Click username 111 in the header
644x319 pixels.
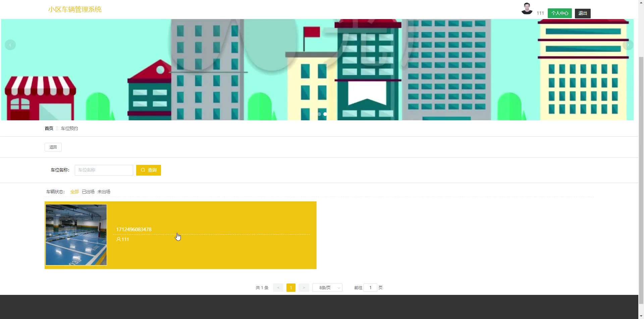pyautogui.click(x=540, y=13)
